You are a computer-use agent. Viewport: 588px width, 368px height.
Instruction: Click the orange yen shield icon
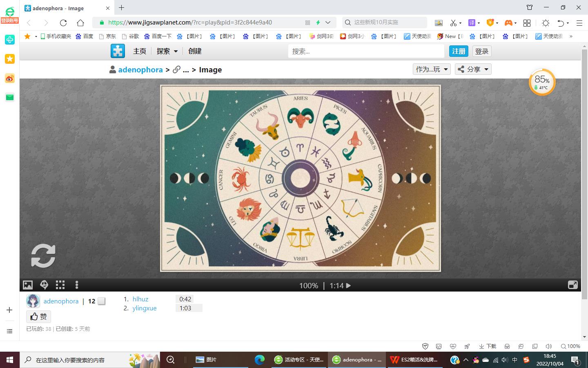point(490,22)
